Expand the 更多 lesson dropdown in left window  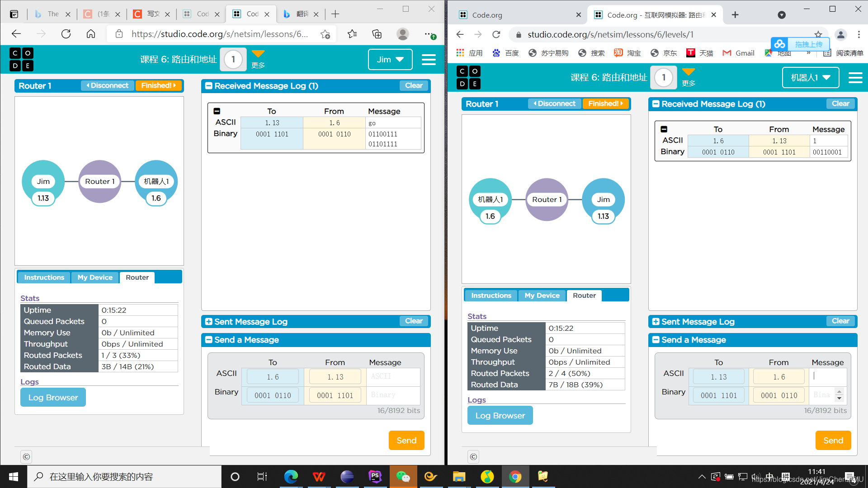[x=258, y=59]
